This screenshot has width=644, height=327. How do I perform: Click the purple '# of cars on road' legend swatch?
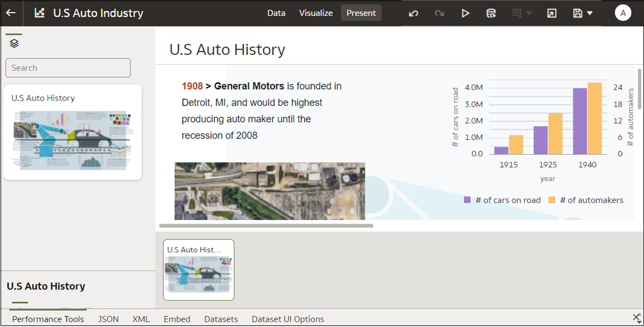point(468,200)
